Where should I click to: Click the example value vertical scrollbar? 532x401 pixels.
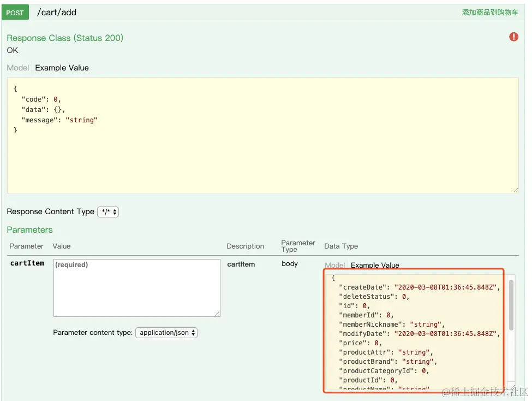tap(511, 305)
